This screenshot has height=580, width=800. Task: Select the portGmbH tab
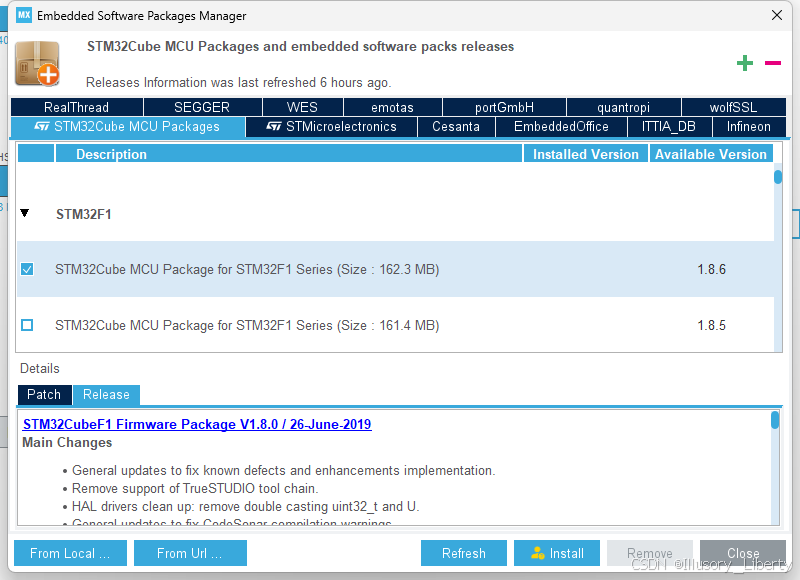pyautogui.click(x=504, y=107)
